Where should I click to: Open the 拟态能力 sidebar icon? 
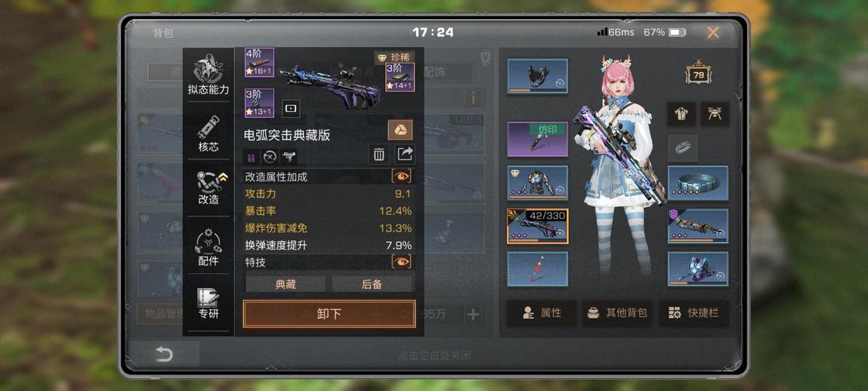(209, 75)
